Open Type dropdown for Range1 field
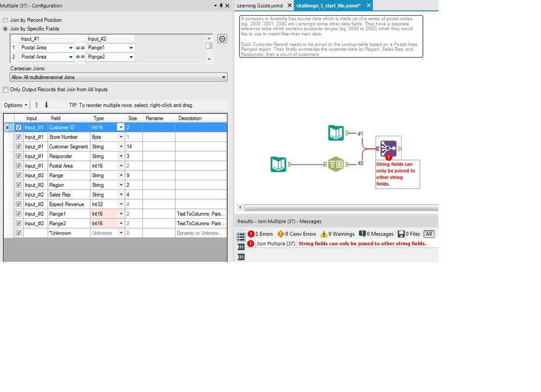Viewport: 541px width, 392px height. (121, 214)
